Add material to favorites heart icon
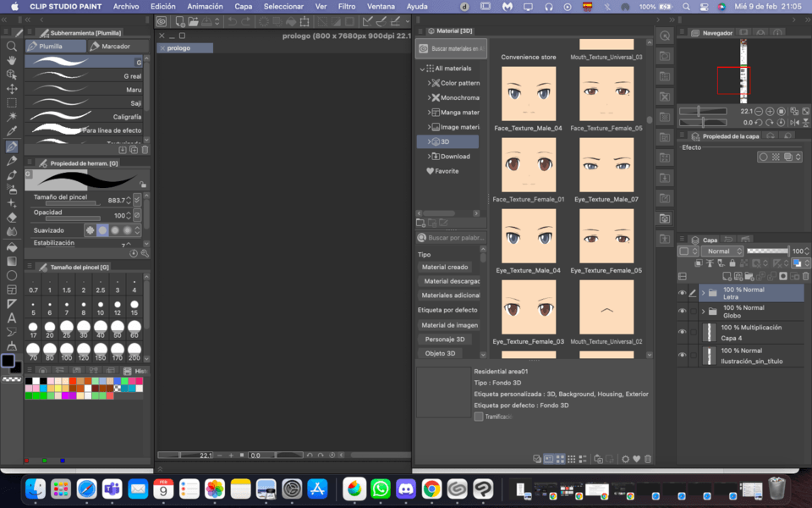Image resolution: width=812 pixels, height=508 pixels. click(x=636, y=459)
